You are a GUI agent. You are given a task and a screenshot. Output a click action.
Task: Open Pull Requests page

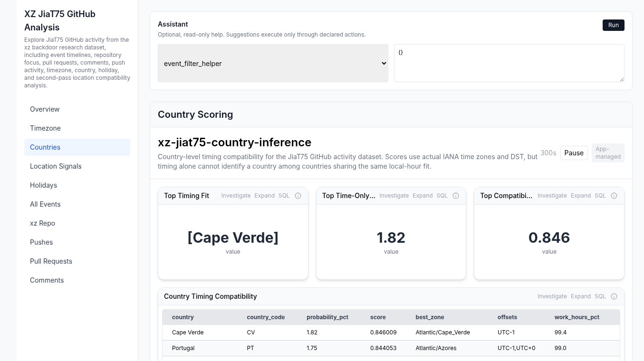[77, 261]
